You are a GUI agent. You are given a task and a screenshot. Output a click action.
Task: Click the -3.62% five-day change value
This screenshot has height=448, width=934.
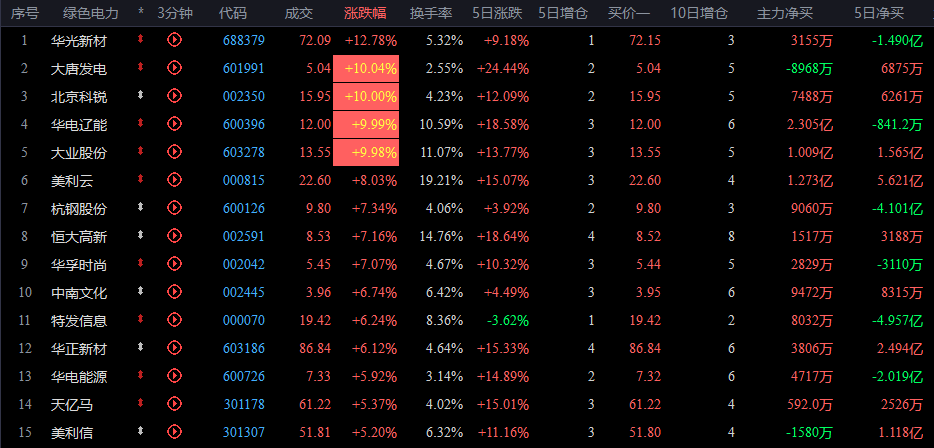[508, 321]
